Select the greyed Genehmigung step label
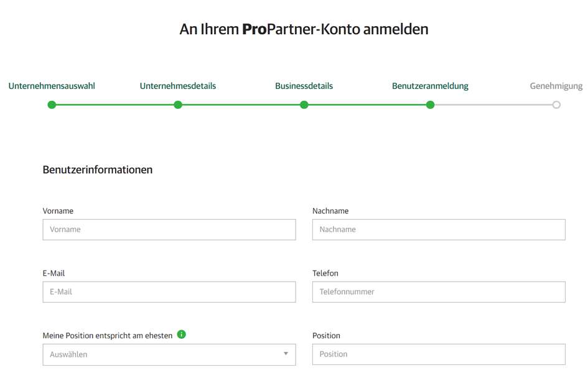Viewport: 588px width, 380px height. (x=556, y=86)
